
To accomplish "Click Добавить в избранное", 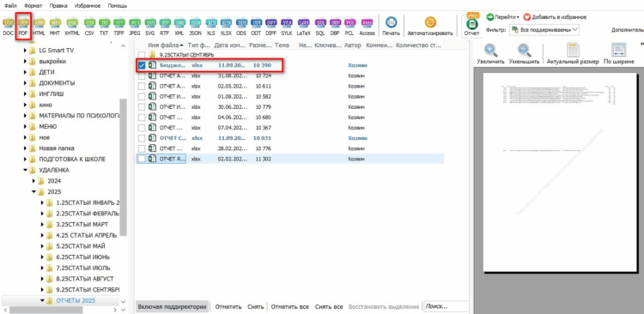I will [555, 17].
